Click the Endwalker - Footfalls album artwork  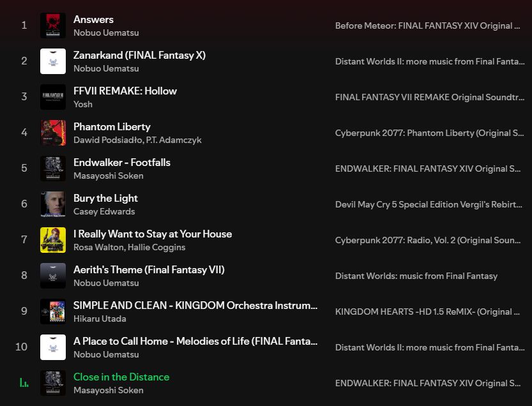(x=53, y=169)
